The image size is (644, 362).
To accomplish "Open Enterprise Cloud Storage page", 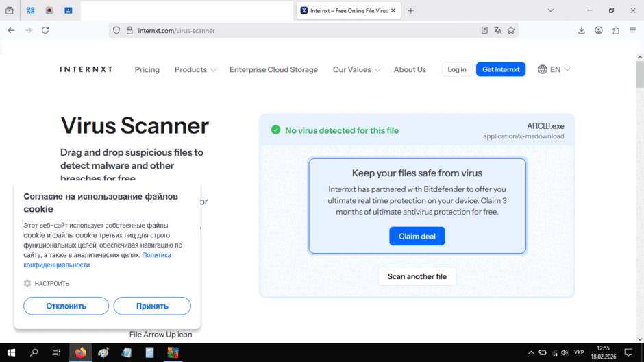I will [x=273, y=69].
